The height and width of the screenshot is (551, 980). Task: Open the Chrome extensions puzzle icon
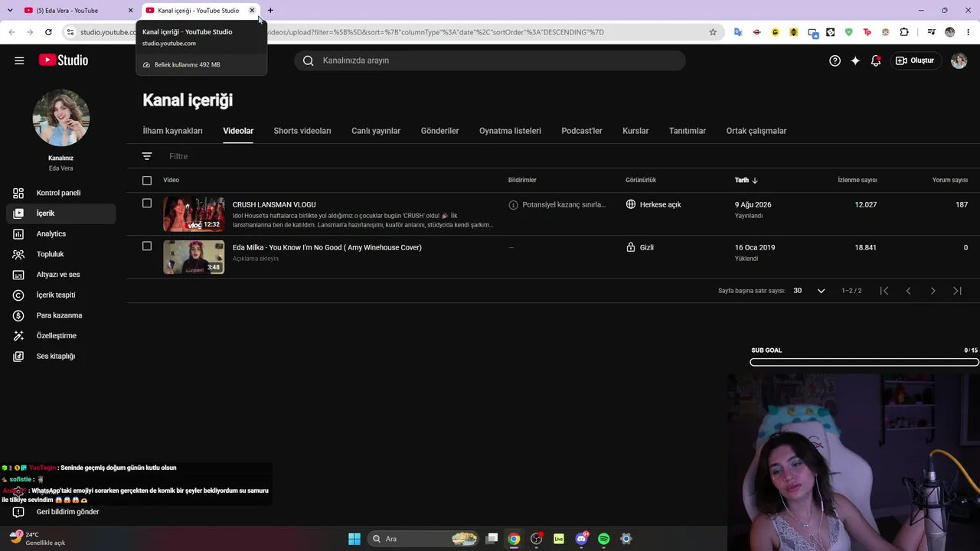click(904, 32)
